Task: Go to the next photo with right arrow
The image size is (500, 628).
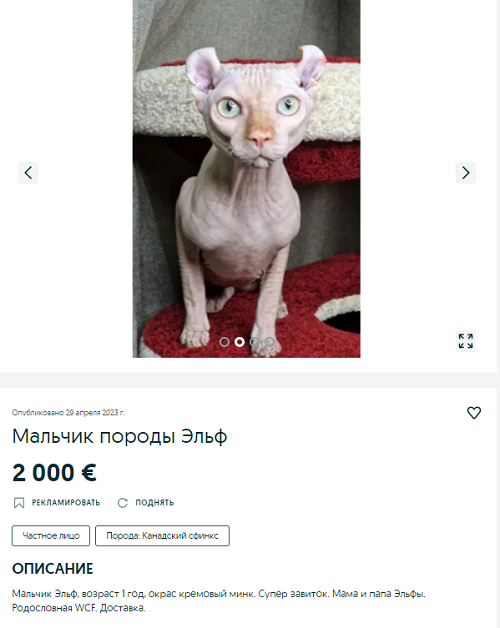Action: click(x=466, y=173)
